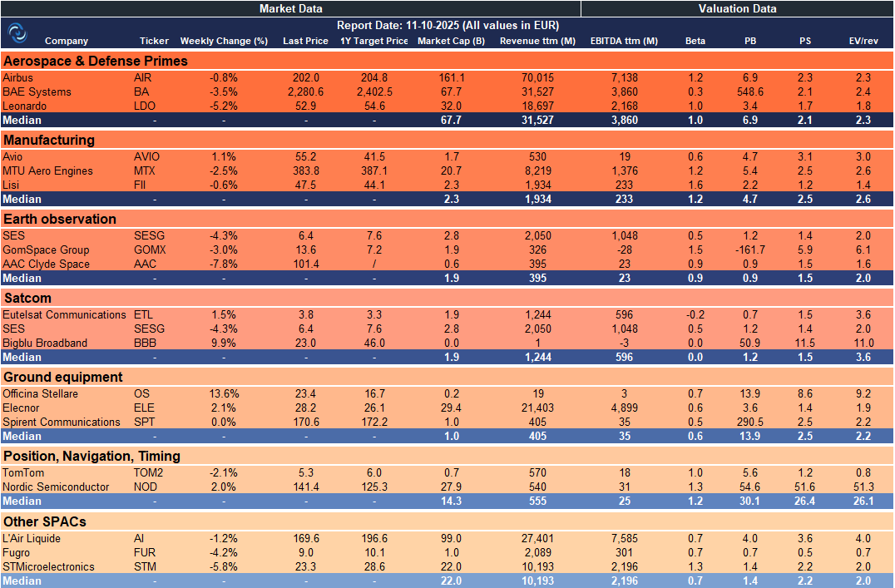Click the Company column header

(67, 41)
